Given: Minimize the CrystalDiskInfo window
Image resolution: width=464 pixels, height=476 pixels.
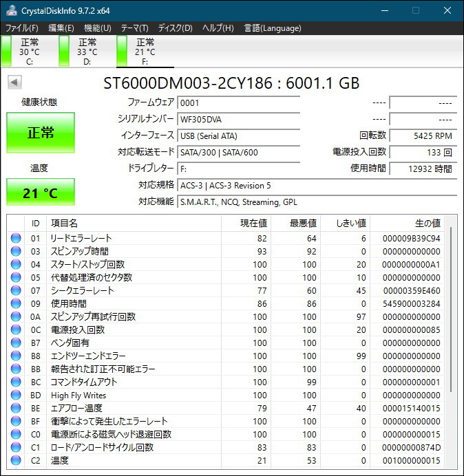Looking at the screenshot, I should point(385,10).
